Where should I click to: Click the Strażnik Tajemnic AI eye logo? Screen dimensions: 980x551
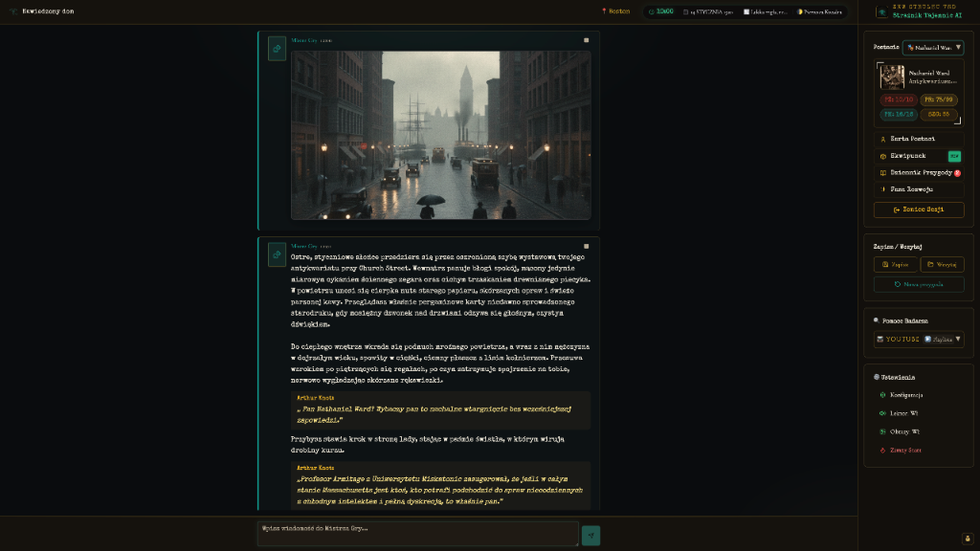[881, 11]
